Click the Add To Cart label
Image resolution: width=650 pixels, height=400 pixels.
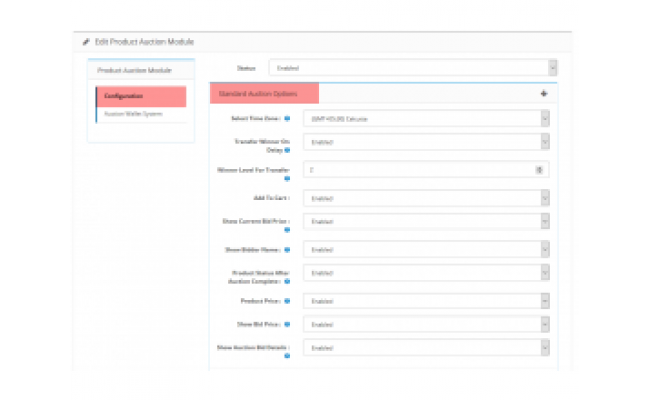click(x=272, y=198)
